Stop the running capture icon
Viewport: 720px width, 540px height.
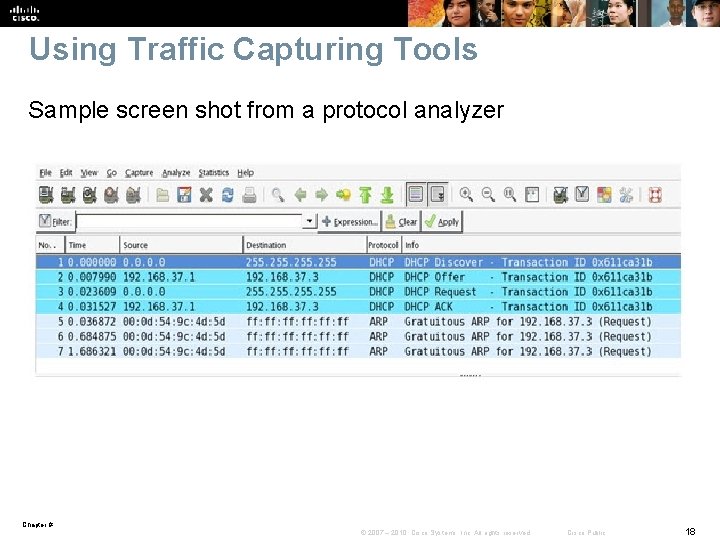(111, 195)
